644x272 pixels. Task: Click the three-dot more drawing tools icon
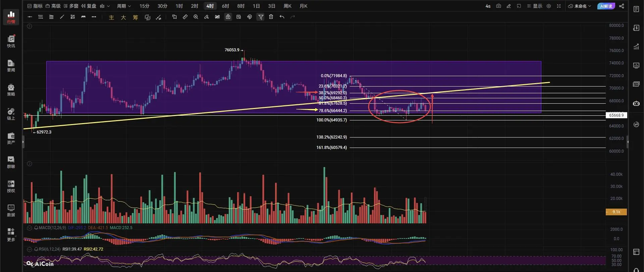tap(94, 17)
